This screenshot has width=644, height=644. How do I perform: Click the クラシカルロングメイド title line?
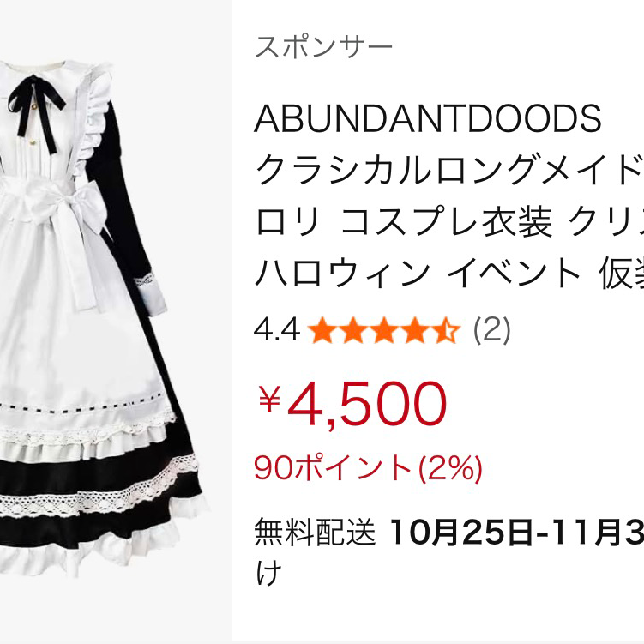pyautogui.click(x=449, y=170)
